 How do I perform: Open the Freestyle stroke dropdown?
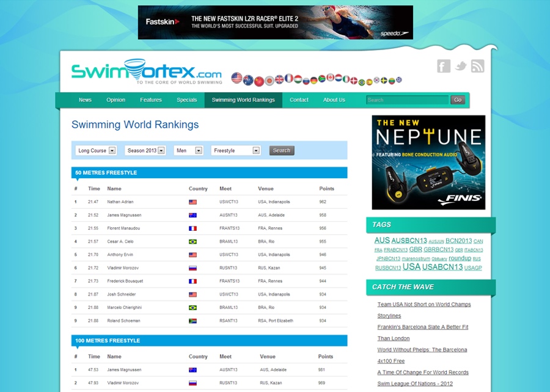pyautogui.click(x=236, y=150)
